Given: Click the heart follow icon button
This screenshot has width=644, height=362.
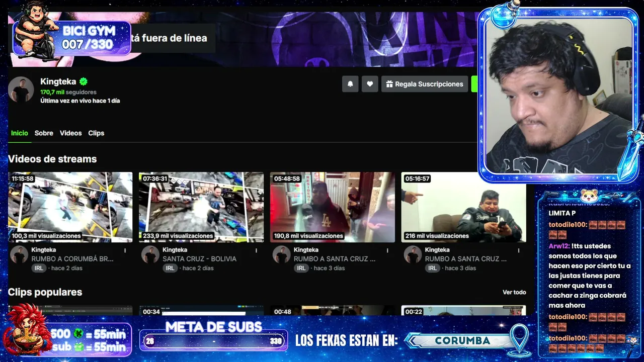Looking at the screenshot, I should point(370,84).
